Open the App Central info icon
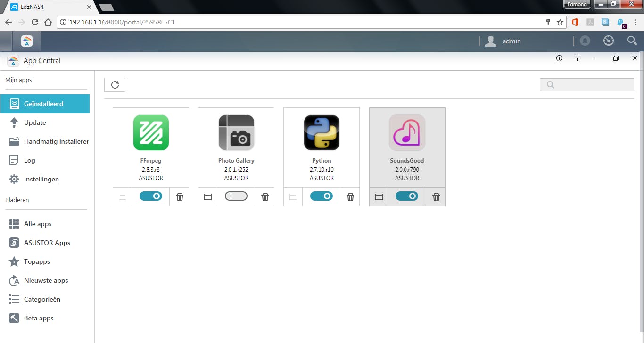The height and width of the screenshot is (343, 644). tap(560, 58)
